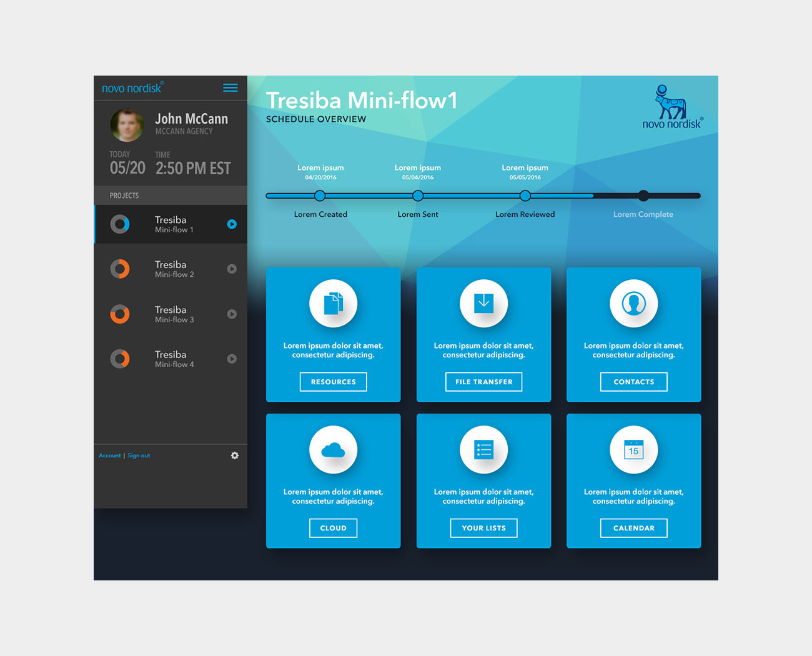The height and width of the screenshot is (656, 812).
Task: Open the FILE TRANSFER button
Action: tap(484, 382)
